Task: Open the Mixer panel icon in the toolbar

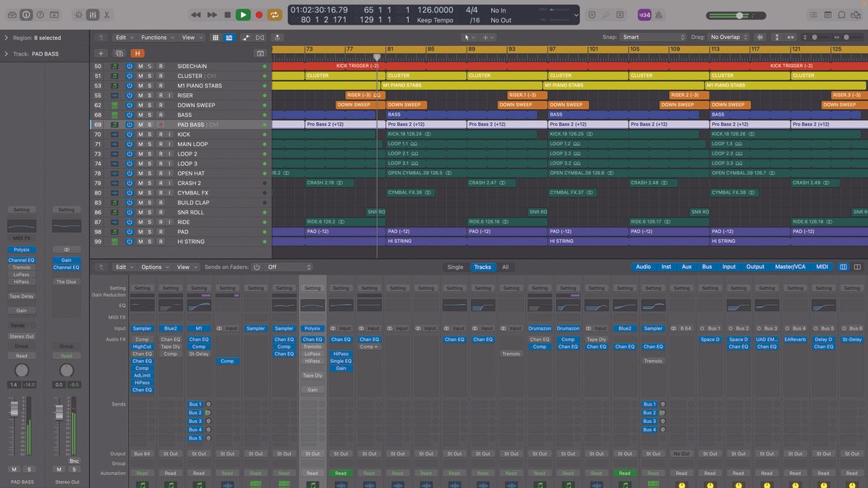Action: click(93, 14)
